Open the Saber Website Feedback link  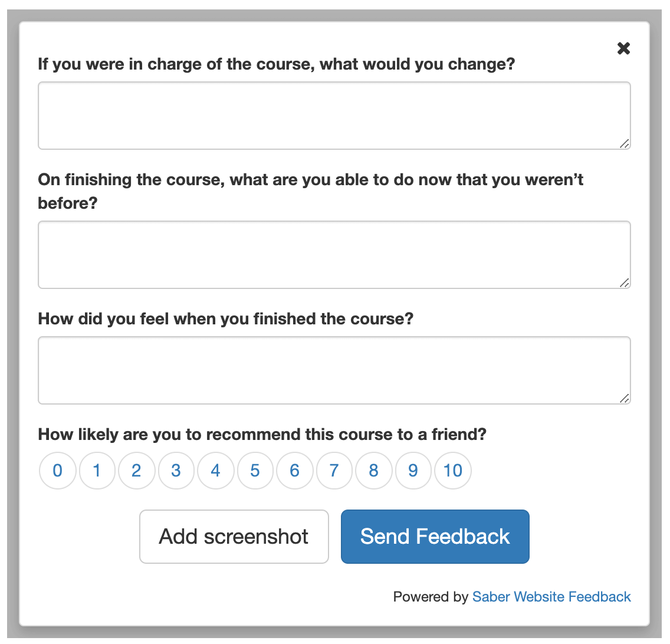551,597
